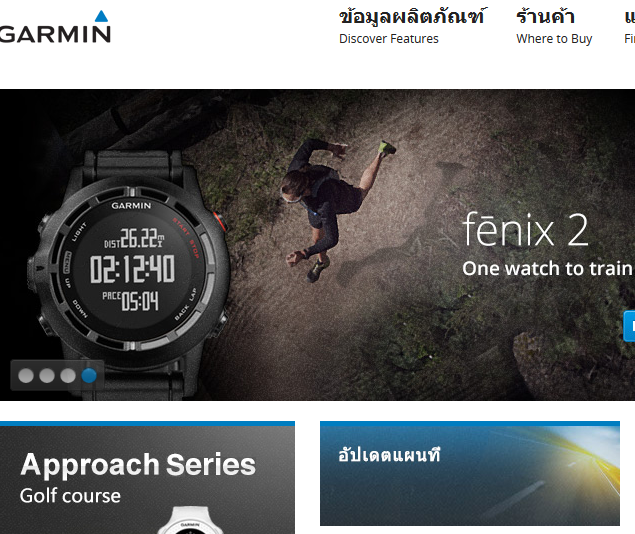Click the One watch to train tagline

point(548,268)
